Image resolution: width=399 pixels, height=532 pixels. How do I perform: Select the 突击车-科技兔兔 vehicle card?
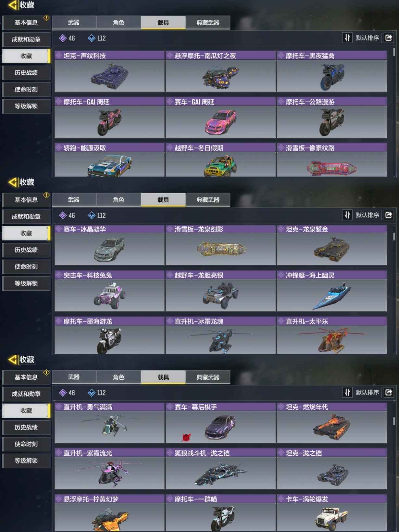coord(110,291)
